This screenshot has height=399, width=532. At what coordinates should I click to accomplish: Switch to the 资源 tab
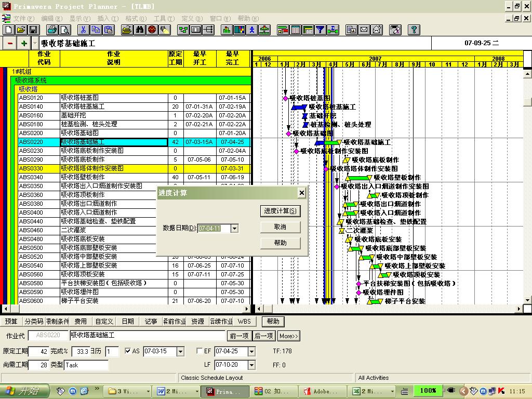point(197,321)
